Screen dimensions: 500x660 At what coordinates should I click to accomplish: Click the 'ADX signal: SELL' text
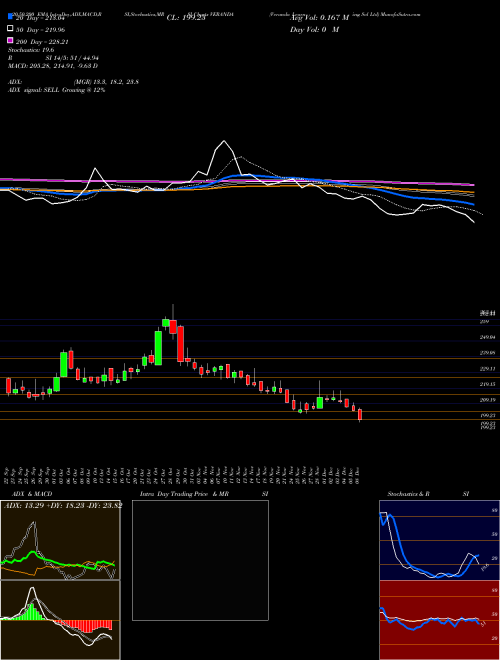click(x=34, y=90)
